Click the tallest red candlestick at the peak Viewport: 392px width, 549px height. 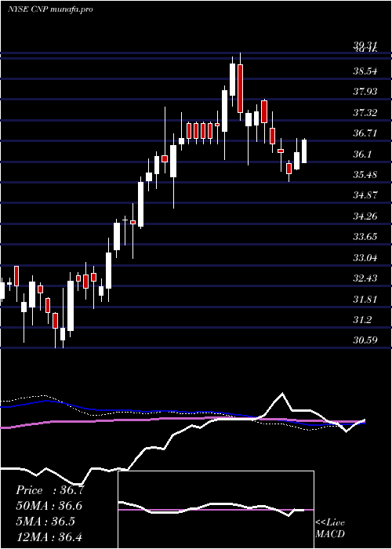pyautogui.click(x=240, y=88)
